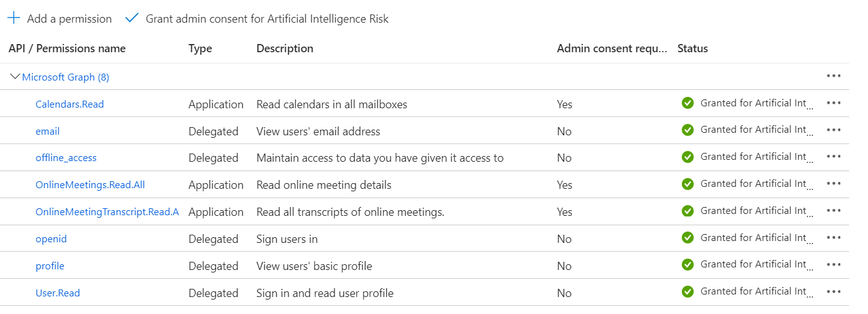Collapse the Microsoft Graph permissions group chevron

coord(15,77)
